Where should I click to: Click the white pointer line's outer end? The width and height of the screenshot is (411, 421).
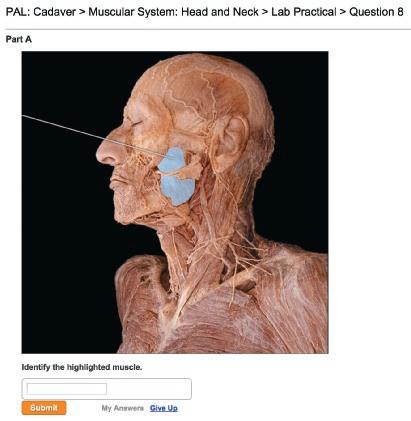[x=23, y=116]
